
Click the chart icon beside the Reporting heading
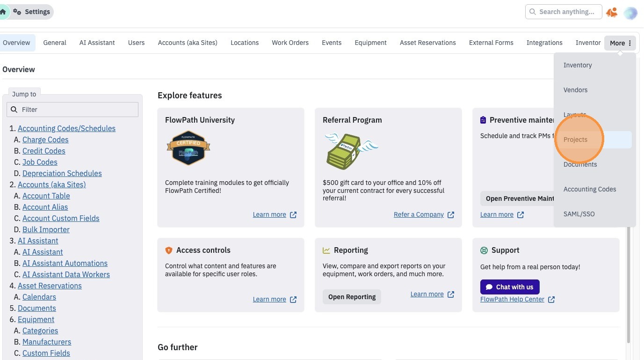(x=326, y=250)
